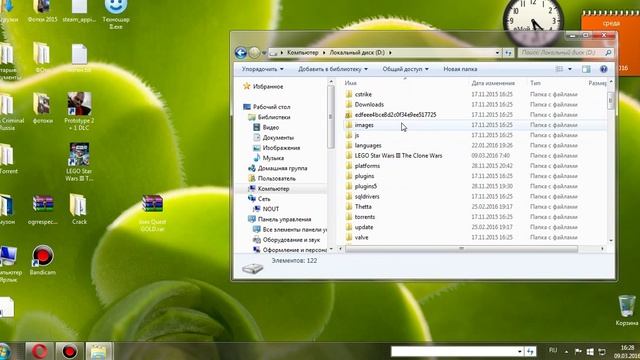Select the js folder

357,135
